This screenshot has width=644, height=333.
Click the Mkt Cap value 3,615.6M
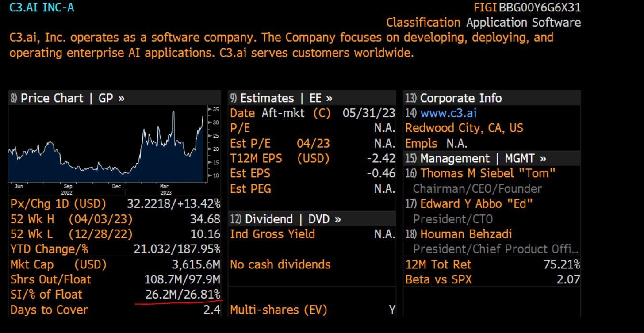coord(196,264)
